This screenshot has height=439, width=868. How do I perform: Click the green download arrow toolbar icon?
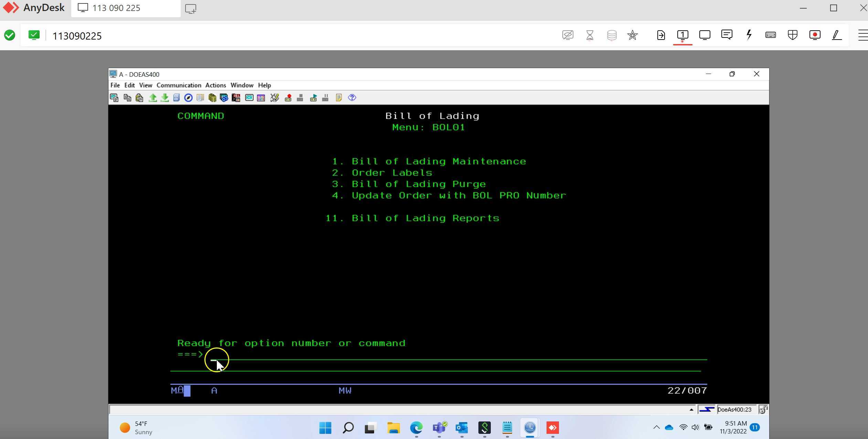click(x=165, y=98)
